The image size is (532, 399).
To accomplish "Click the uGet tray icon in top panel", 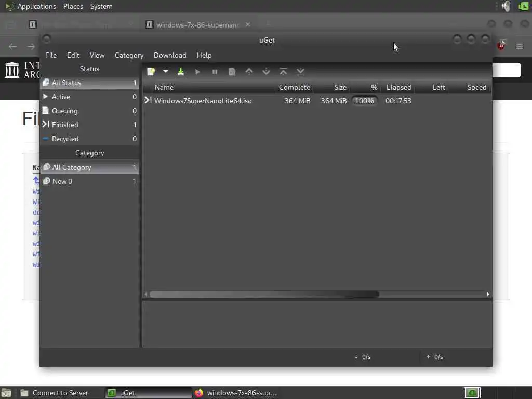I will coord(524,6).
